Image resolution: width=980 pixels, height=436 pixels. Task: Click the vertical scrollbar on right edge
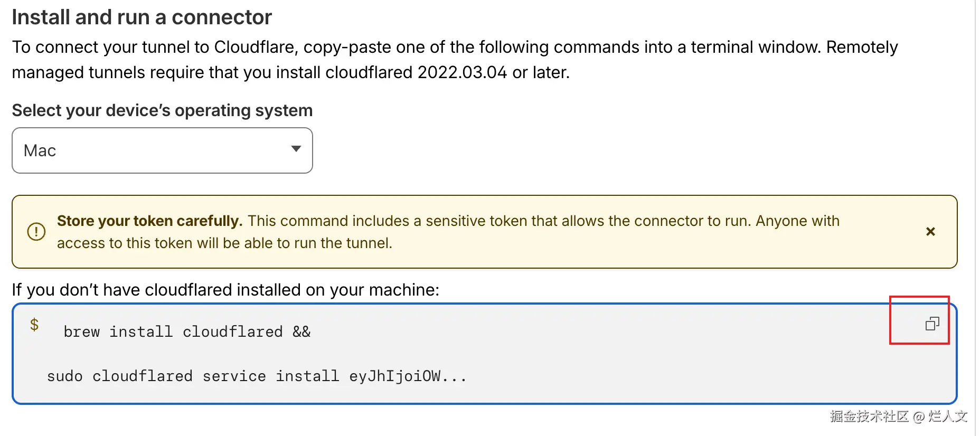(976, 211)
